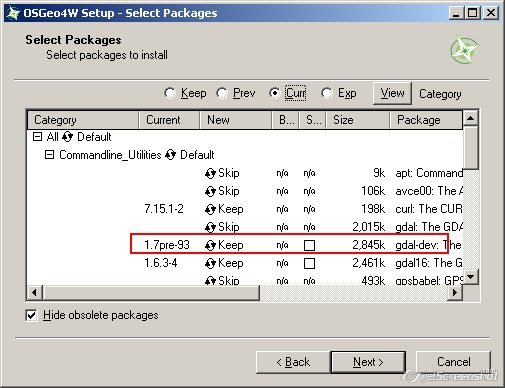Select the Exp radio button

tap(327, 93)
